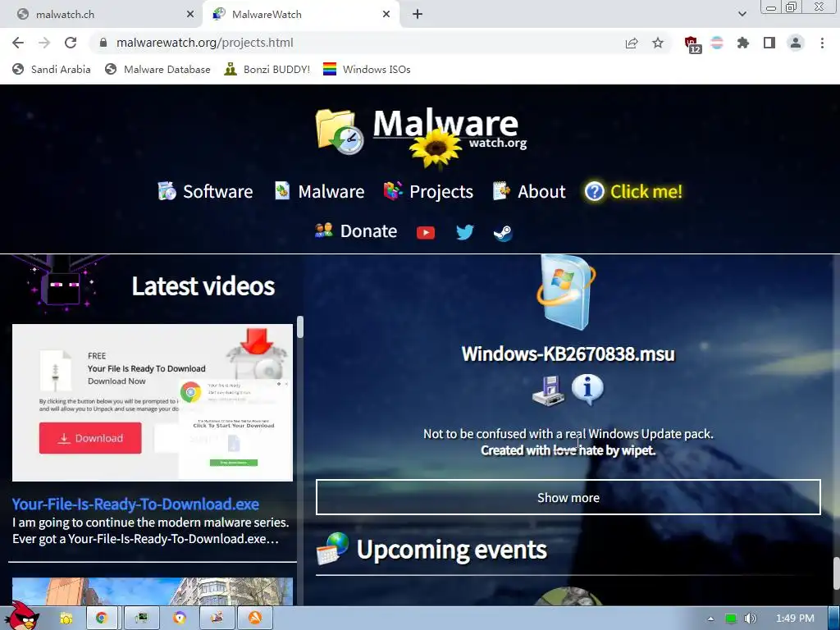Open the Donate page
The width and height of the screenshot is (840, 630).
pos(356,231)
